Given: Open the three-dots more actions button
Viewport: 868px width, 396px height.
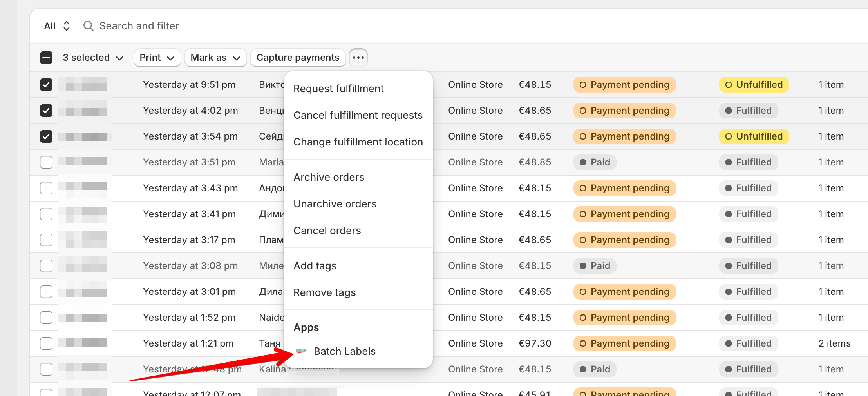Looking at the screenshot, I should 358,58.
